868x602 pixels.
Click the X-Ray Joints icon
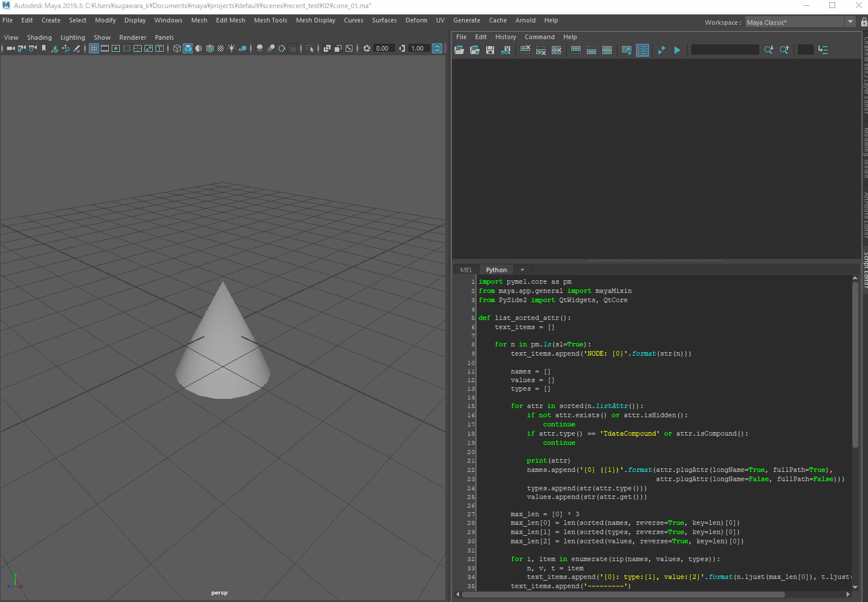point(348,48)
